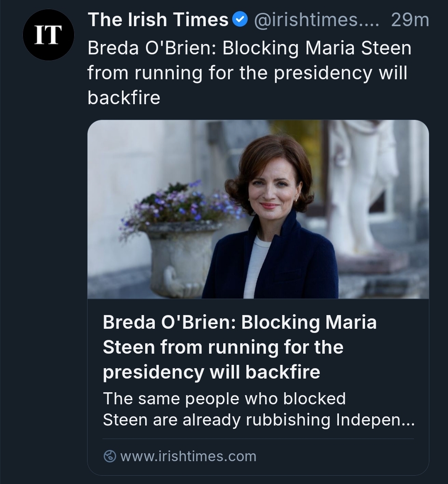
Task: Open The Irish Times profile avatar
Action: [48, 35]
